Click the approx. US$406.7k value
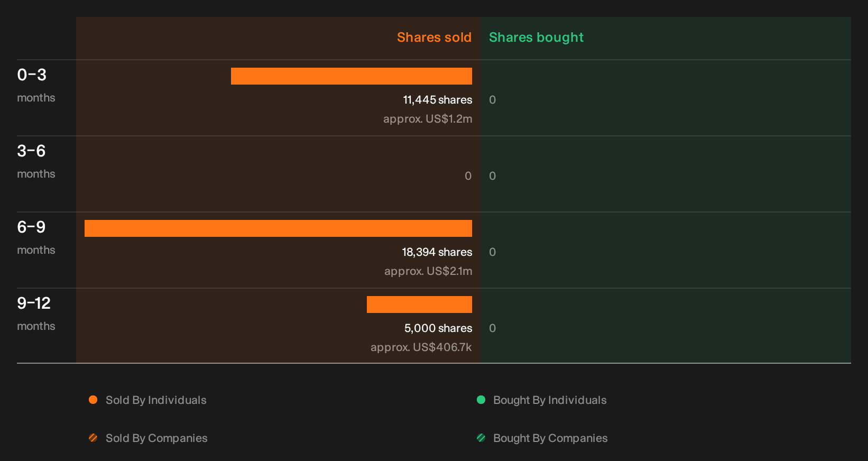Viewport: 868px width, 461px height. [x=421, y=347]
